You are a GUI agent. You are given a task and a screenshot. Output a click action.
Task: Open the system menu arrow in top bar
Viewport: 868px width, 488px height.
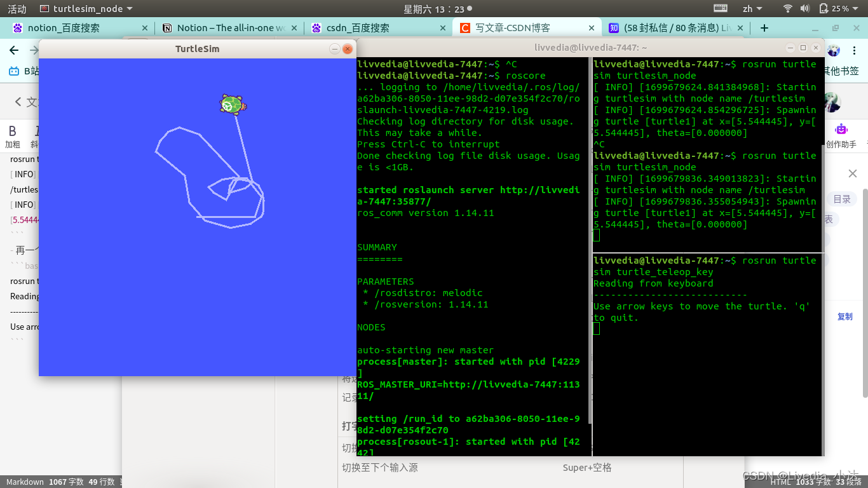coord(856,9)
